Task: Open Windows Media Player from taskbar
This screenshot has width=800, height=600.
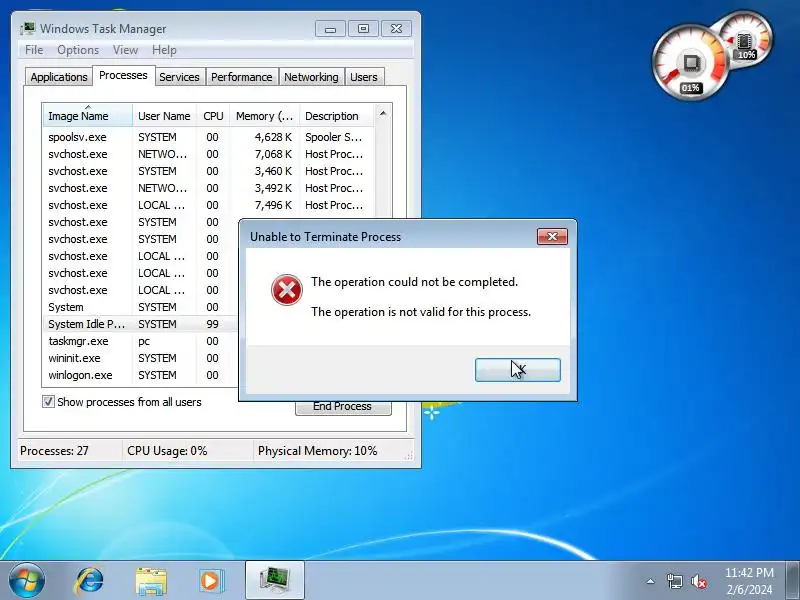Action: (x=211, y=581)
